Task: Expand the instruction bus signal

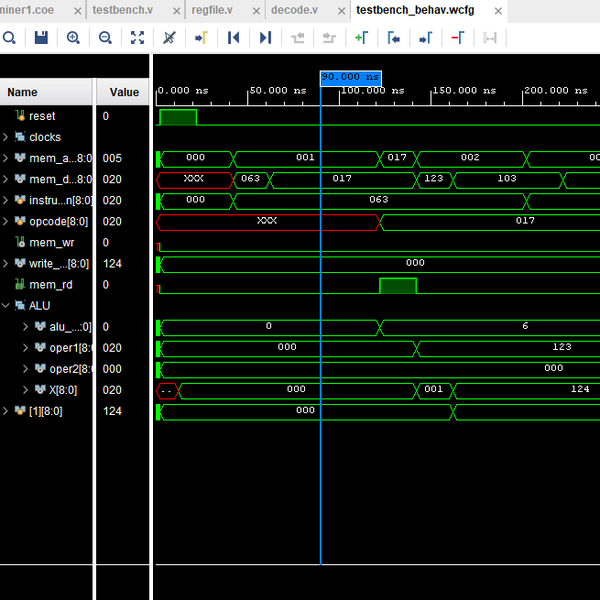Action: pyautogui.click(x=5, y=200)
